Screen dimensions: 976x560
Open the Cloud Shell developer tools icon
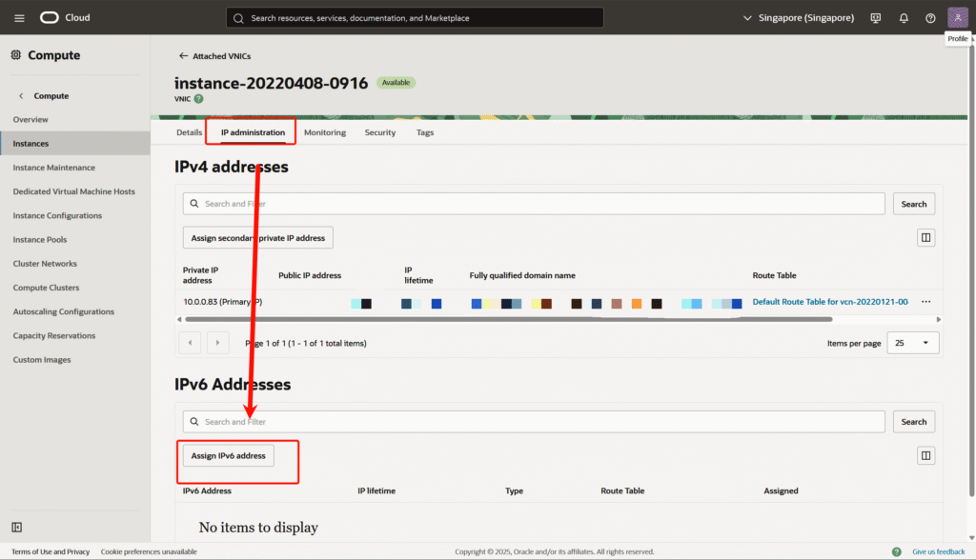[x=875, y=18]
